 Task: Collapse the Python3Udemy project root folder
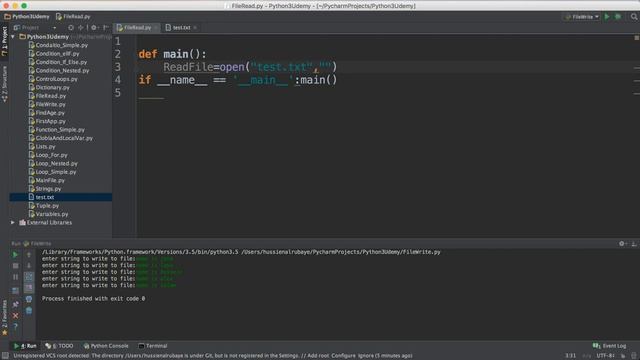(x=13, y=37)
